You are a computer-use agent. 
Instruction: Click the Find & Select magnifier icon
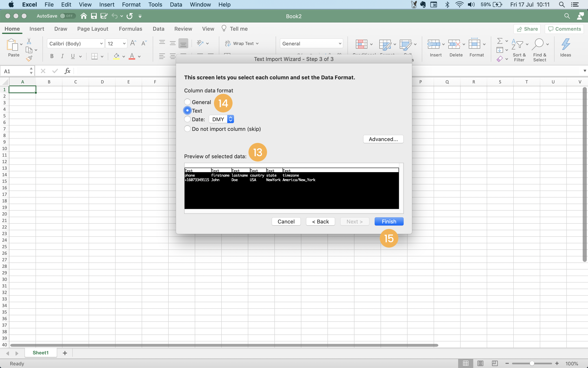point(538,45)
